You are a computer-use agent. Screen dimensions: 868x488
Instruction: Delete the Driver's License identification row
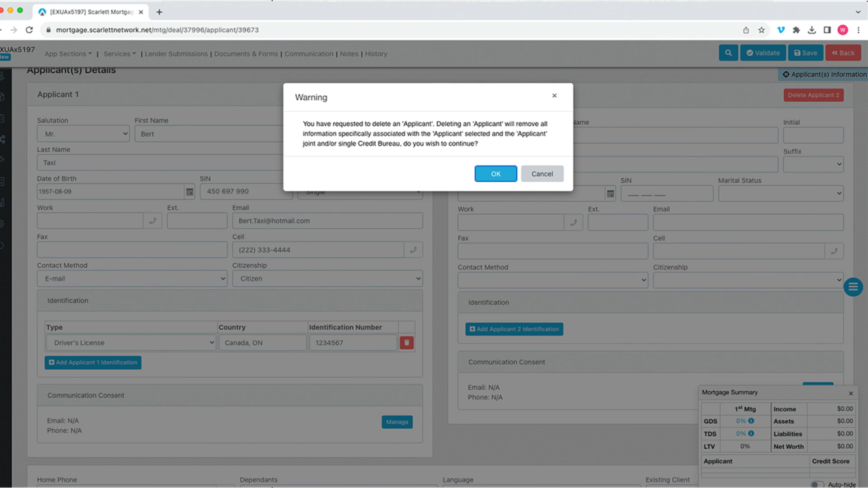tap(406, 343)
